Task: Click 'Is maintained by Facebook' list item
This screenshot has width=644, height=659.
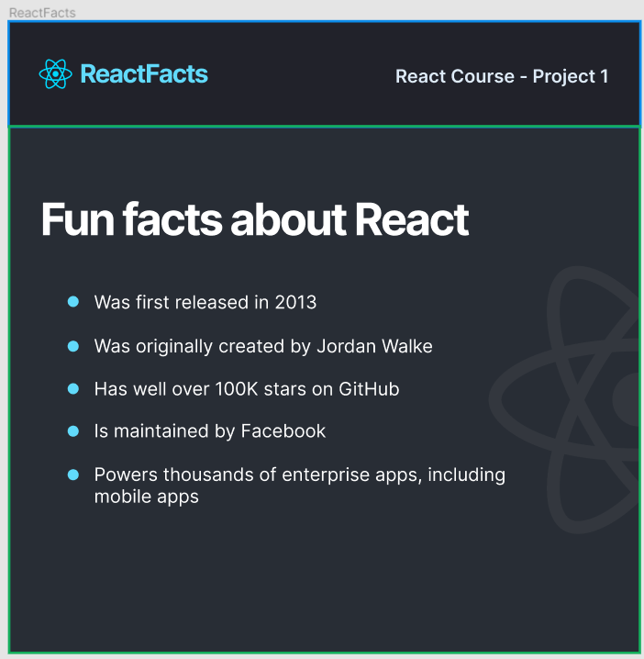Action: click(210, 431)
